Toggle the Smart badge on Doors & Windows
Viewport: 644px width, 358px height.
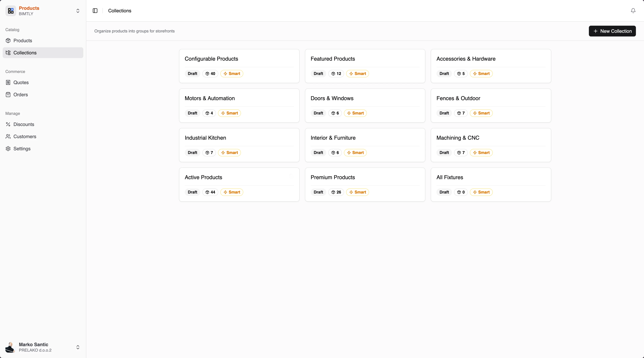(355, 113)
